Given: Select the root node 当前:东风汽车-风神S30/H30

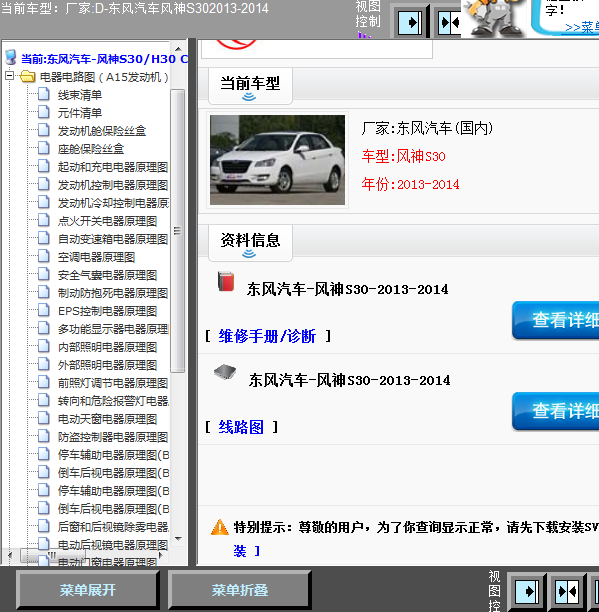Looking at the screenshot, I should (104, 59).
